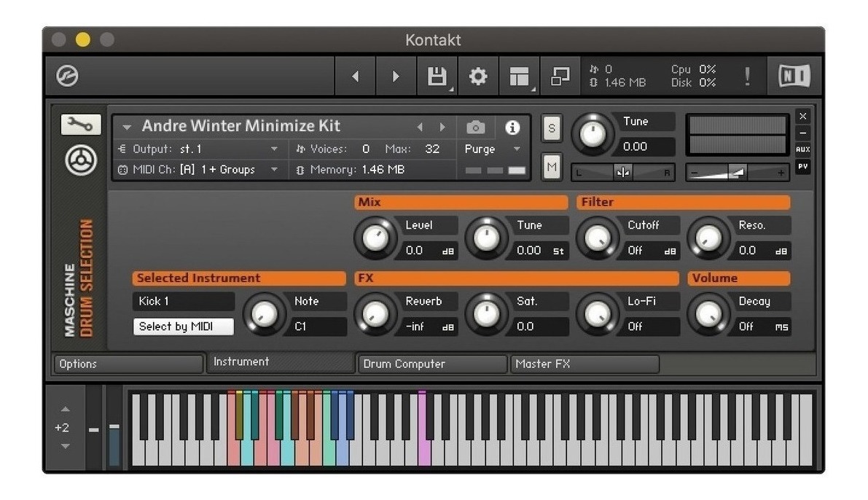The height and width of the screenshot is (500, 868).
Task: Toggle the PV button
Action: [802, 165]
